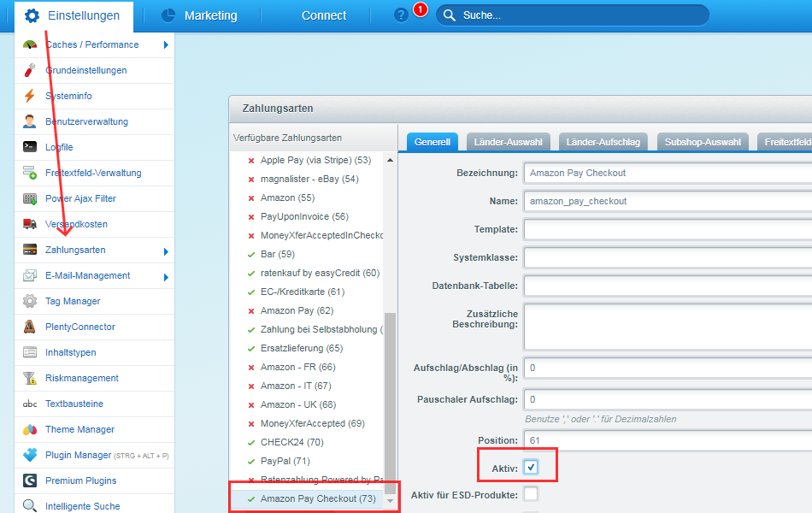Switch to the Länder-Auswahl tab
The width and height of the screenshot is (812, 513).
508,142
